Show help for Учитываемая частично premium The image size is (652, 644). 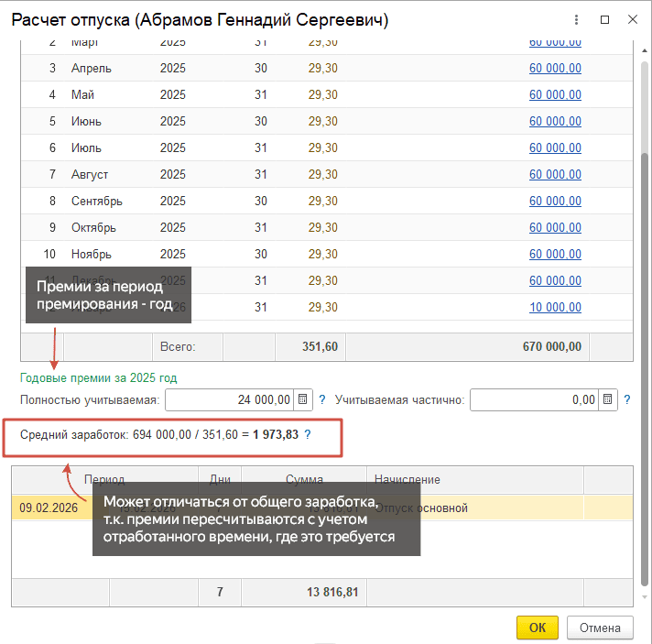click(627, 399)
